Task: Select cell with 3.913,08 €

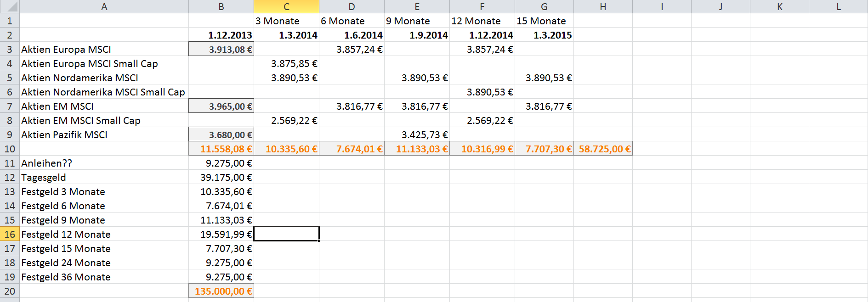Action: pos(221,49)
